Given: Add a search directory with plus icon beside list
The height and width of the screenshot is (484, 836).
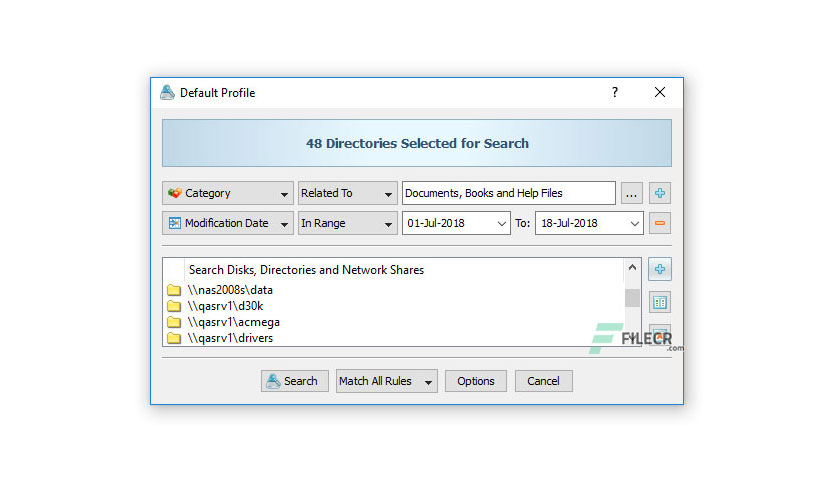Looking at the screenshot, I should point(660,269).
